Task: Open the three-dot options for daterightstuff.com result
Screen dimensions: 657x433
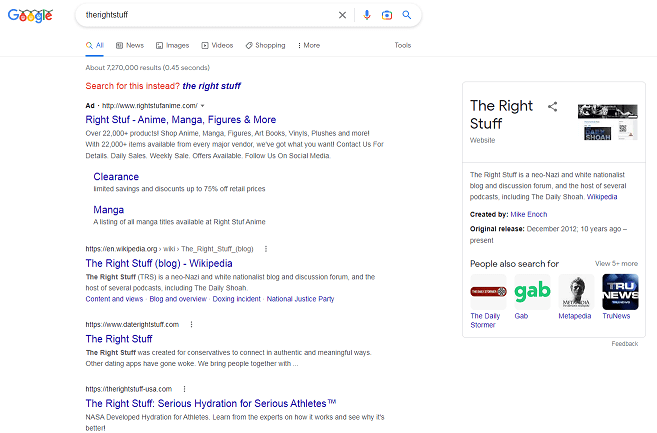Action: (x=191, y=324)
